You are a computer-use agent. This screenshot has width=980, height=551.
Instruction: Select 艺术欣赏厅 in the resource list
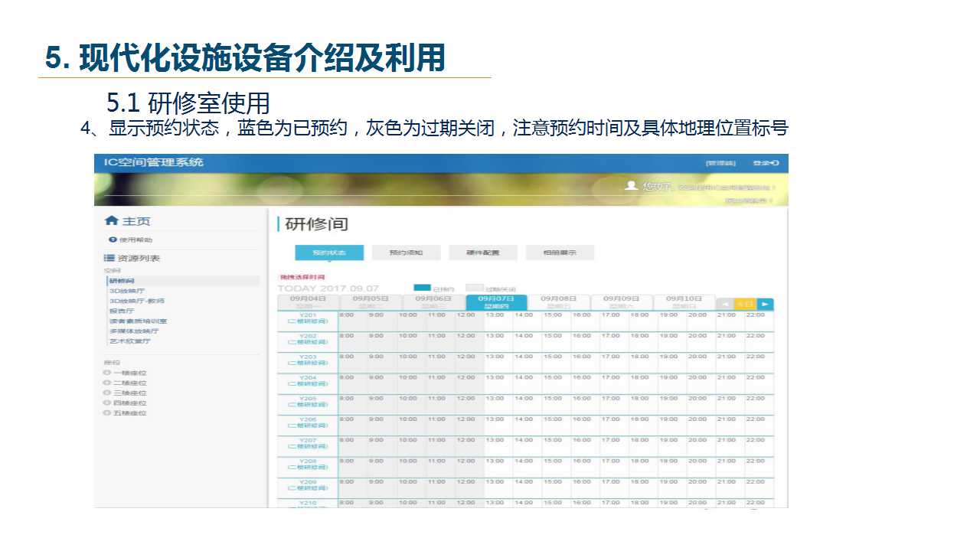point(130,341)
